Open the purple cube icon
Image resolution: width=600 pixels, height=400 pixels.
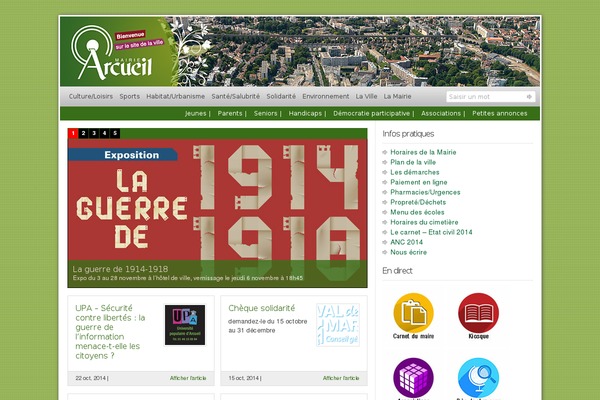[x=413, y=377]
